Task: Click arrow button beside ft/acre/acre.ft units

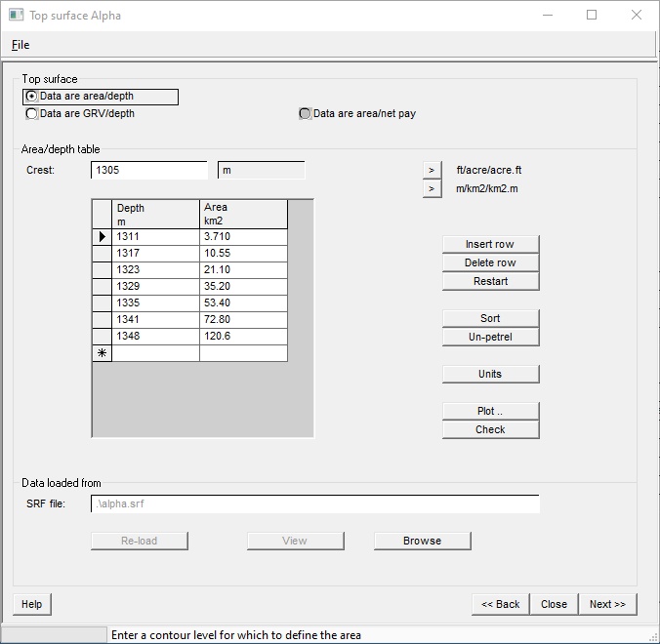Action: (x=433, y=170)
